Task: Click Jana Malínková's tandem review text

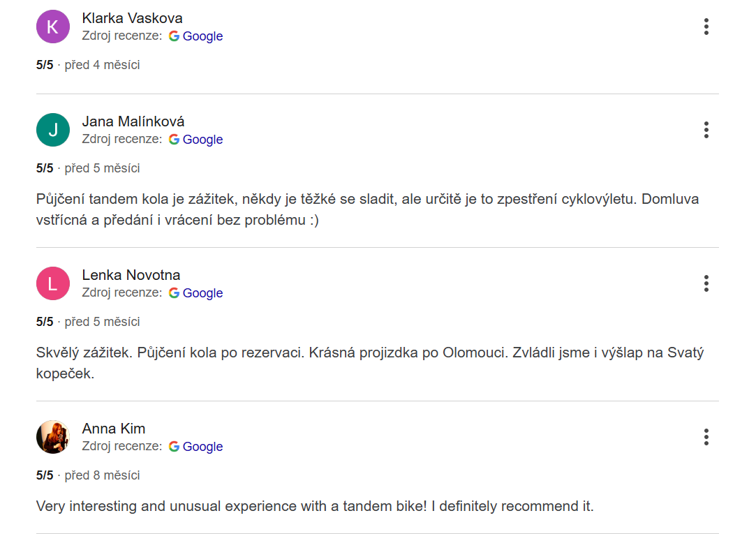Action: coord(367,209)
